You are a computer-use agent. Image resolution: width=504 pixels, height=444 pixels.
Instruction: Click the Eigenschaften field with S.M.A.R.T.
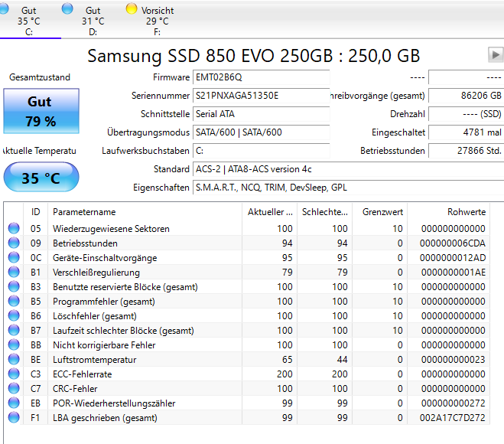point(348,188)
